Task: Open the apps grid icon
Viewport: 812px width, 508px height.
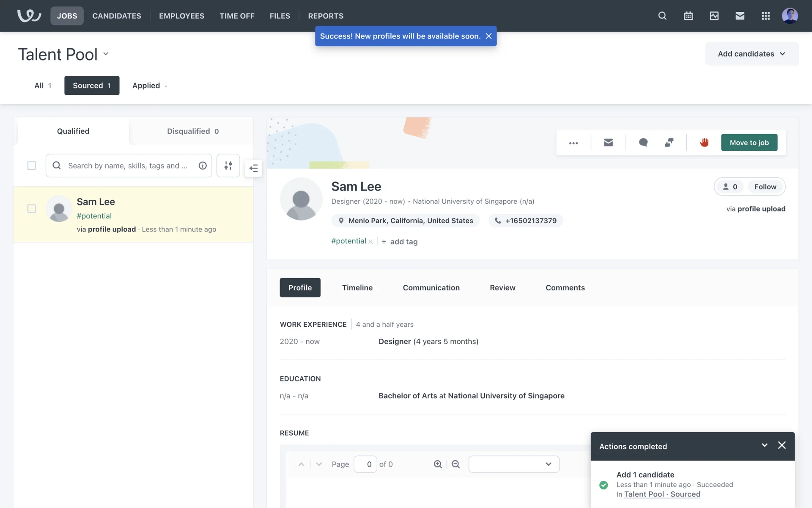Action: [765, 16]
